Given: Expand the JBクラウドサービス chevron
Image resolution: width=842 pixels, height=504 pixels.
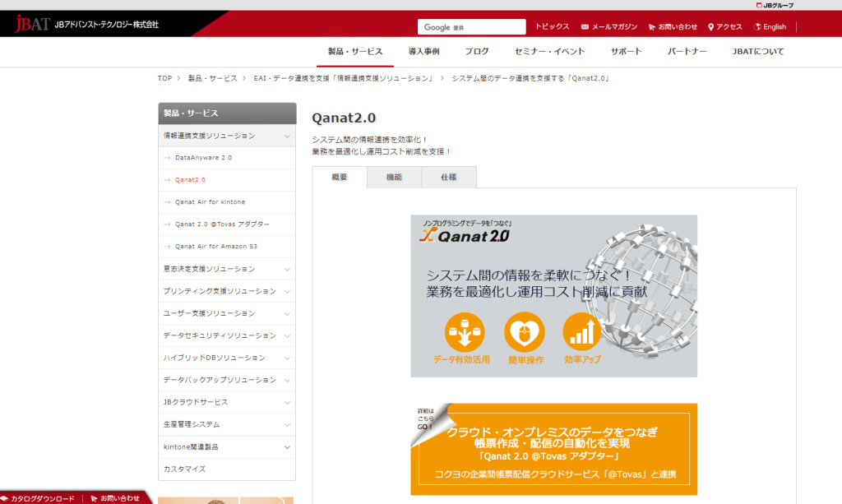Looking at the screenshot, I should pyautogui.click(x=287, y=403).
